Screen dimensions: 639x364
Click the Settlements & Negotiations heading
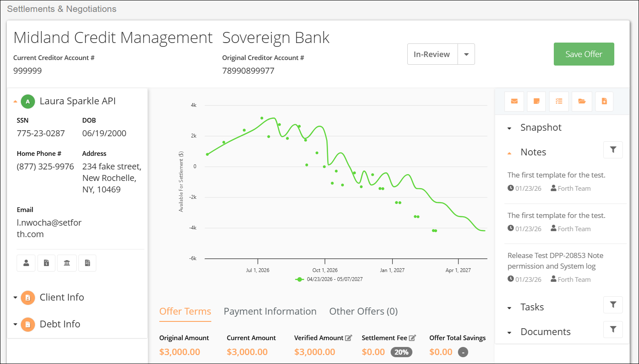(62, 9)
